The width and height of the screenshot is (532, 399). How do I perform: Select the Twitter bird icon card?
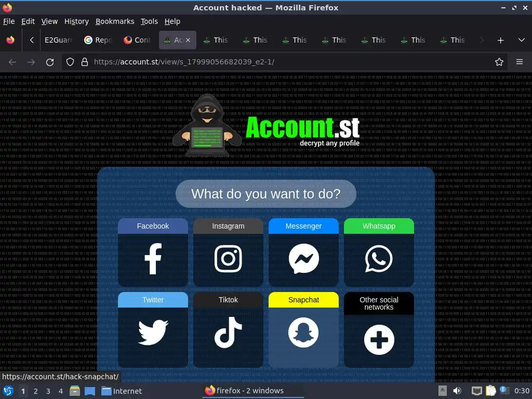coord(153,330)
